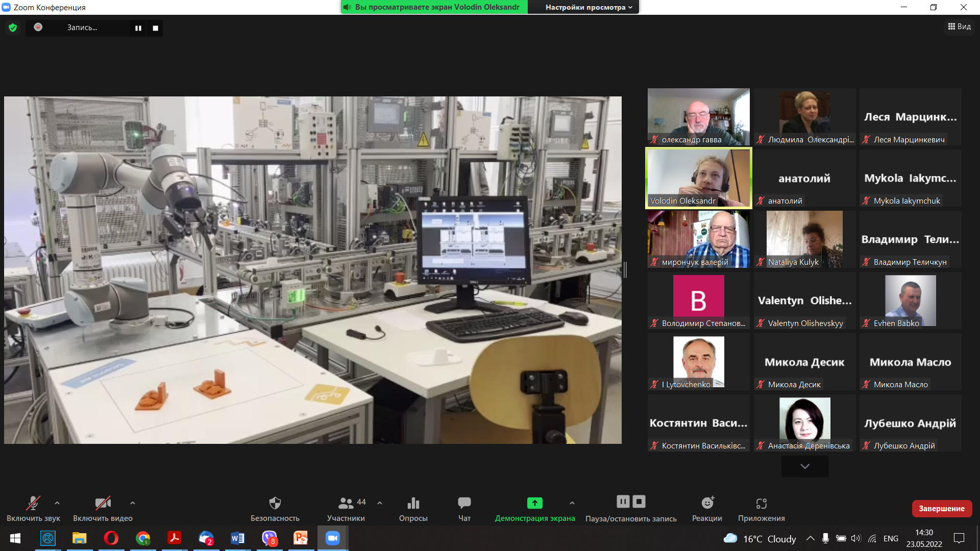
Task: Stop the recording in top bar
Action: pos(155,28)
